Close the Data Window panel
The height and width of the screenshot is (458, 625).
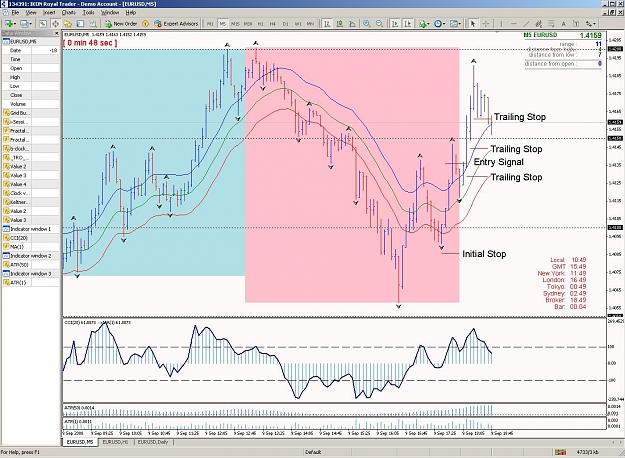tap(56, 33)
